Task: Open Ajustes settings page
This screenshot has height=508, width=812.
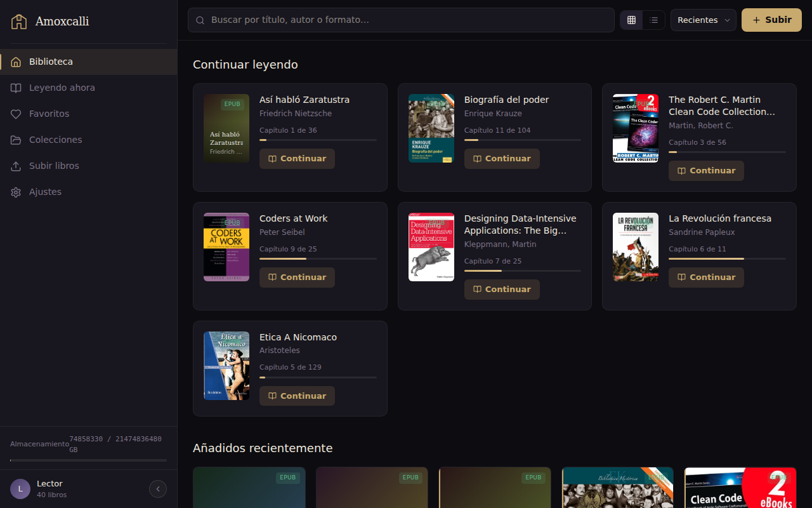Action: click(89, 192)
